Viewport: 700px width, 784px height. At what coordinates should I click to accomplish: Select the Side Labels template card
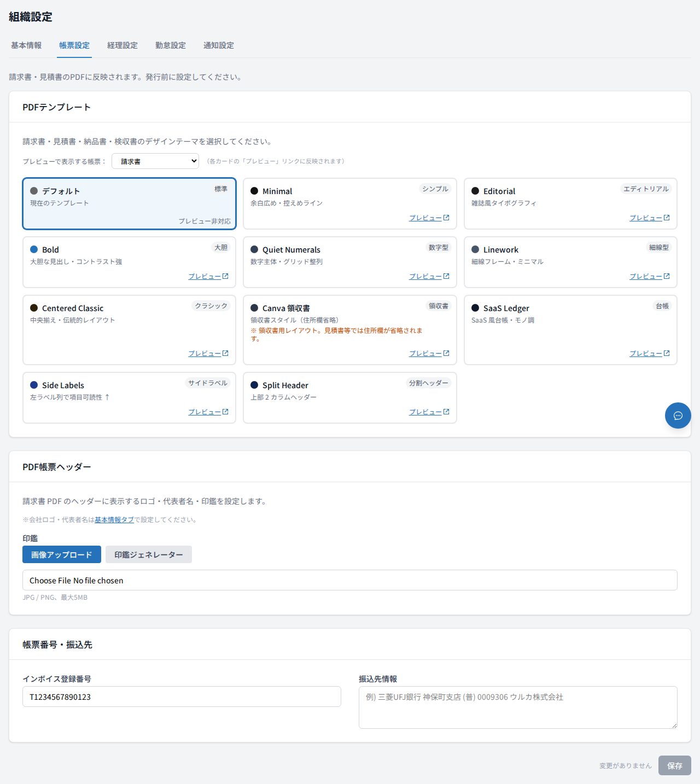(x=129, y=397)
